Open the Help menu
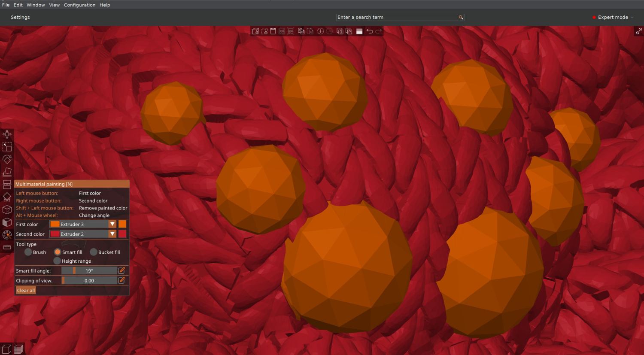This screenshot has height=355, width=644. pyautogui.click(x=105, y=5)
